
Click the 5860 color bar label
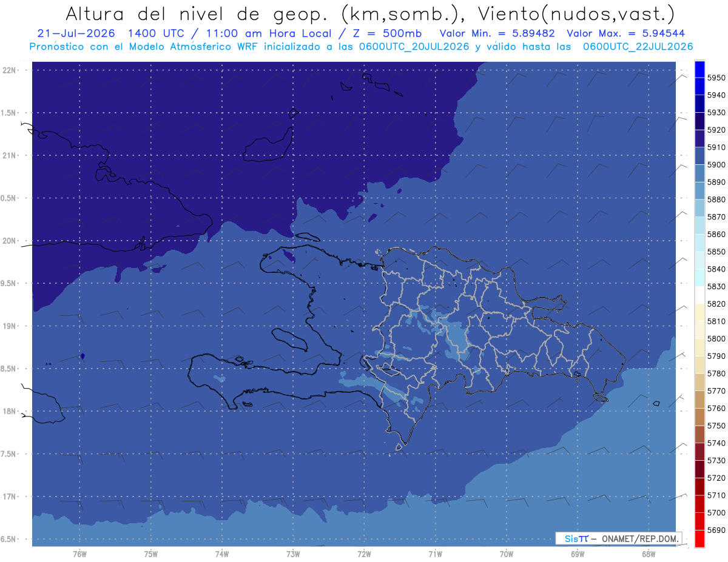pyautogui.click(x=716, y=235)
